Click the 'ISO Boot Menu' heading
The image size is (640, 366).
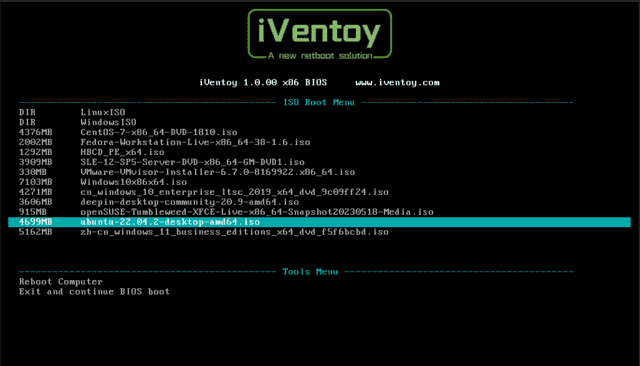coord(319,102)
